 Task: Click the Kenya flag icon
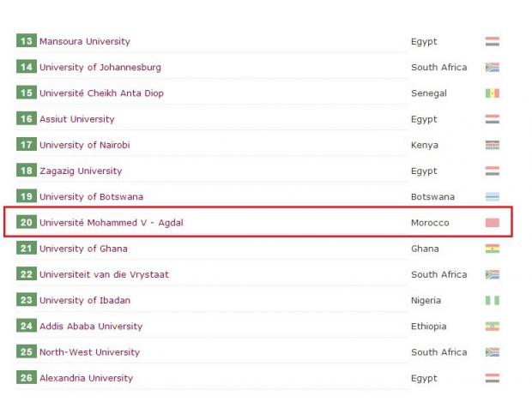[493, 145]
